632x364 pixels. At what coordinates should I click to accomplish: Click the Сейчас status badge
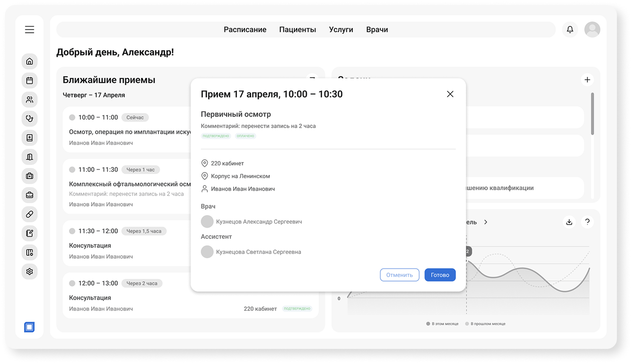pyautogui.click(x=135, y=117)
